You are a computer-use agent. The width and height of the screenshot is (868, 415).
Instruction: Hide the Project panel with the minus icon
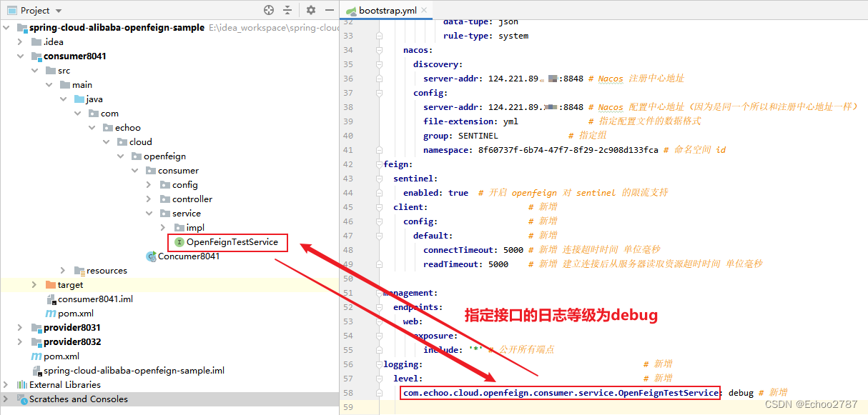328,10
